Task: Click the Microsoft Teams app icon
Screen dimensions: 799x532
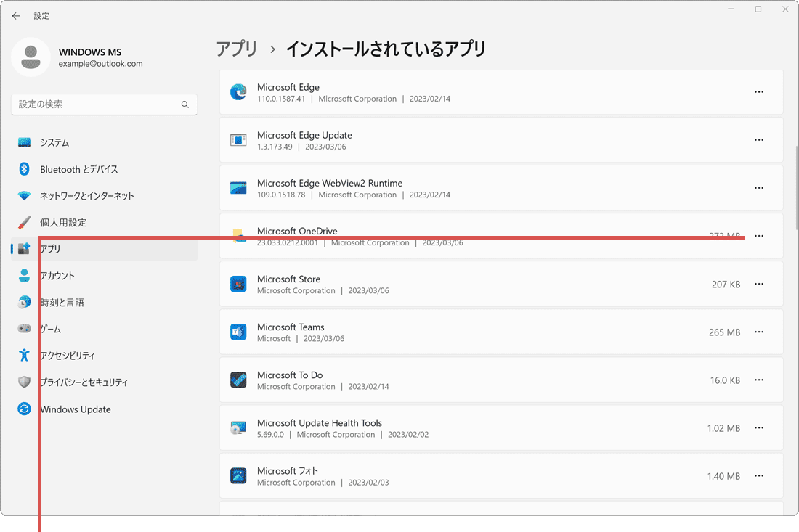Action: click(238, 332)
